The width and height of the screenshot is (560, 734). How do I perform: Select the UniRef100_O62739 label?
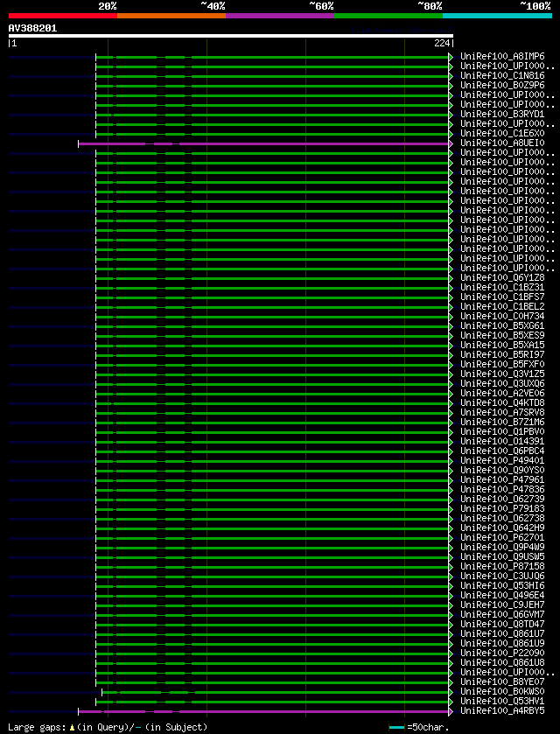pyautogui.click(x=502, y=500)
